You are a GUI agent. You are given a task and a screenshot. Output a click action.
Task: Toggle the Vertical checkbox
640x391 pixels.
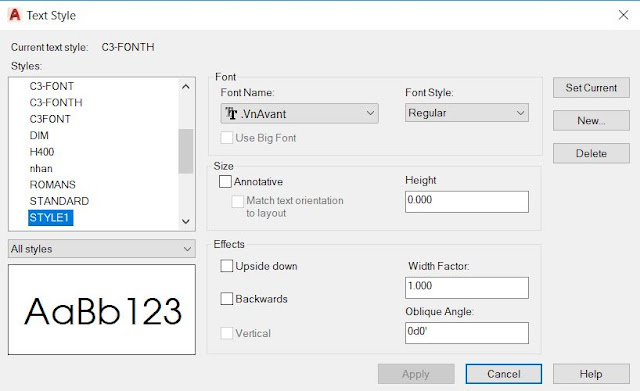click(x=227, y=333)
